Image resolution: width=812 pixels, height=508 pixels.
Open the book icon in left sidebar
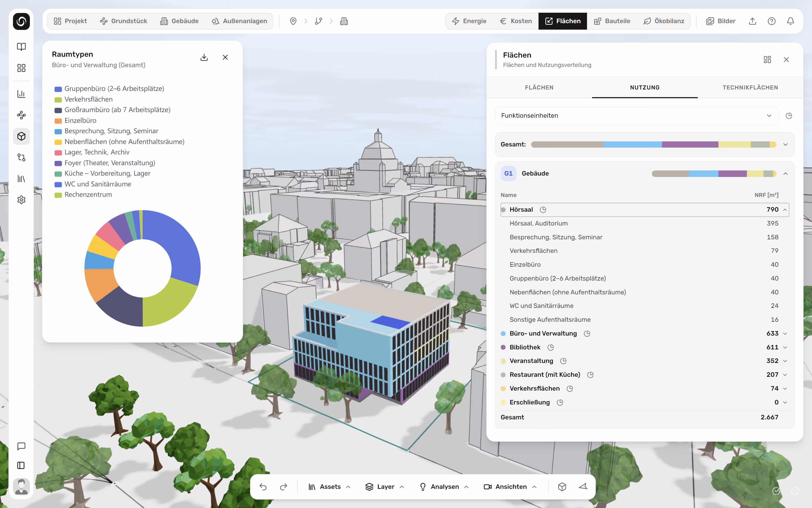click(x=21, y=47)
